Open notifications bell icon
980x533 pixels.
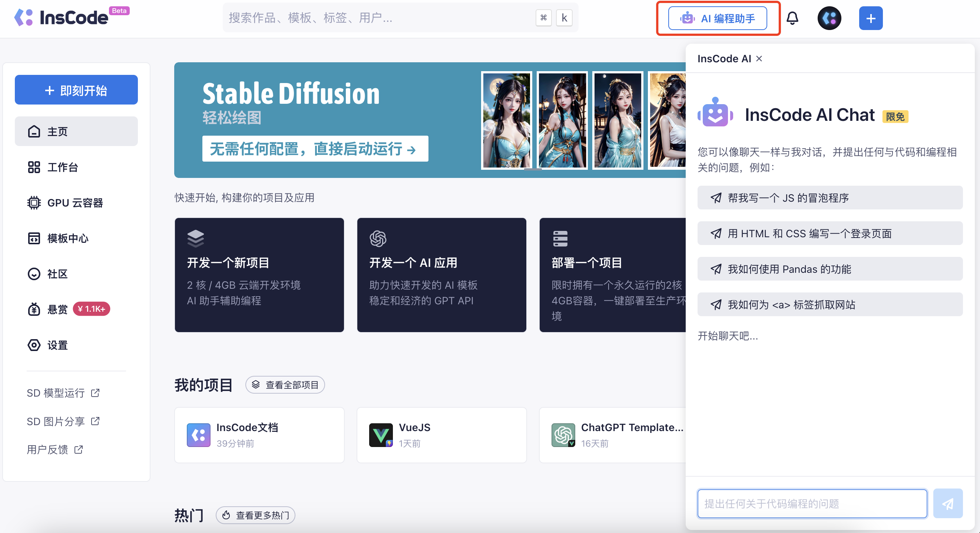pos(792,18)
